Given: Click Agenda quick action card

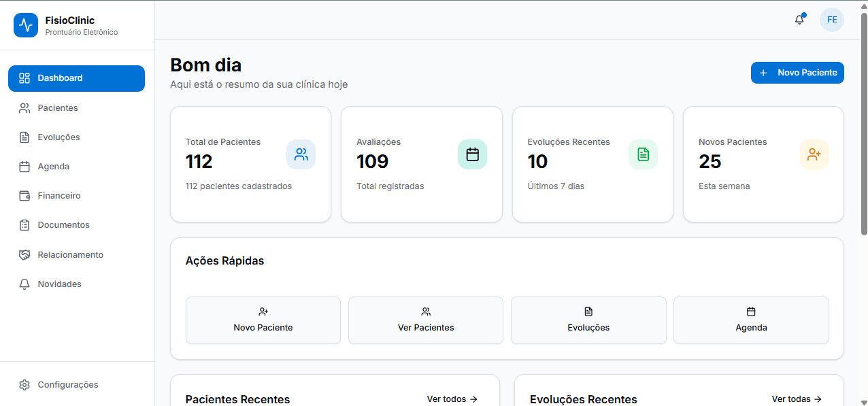Looking at the screenshot, I should coord(751,320).
